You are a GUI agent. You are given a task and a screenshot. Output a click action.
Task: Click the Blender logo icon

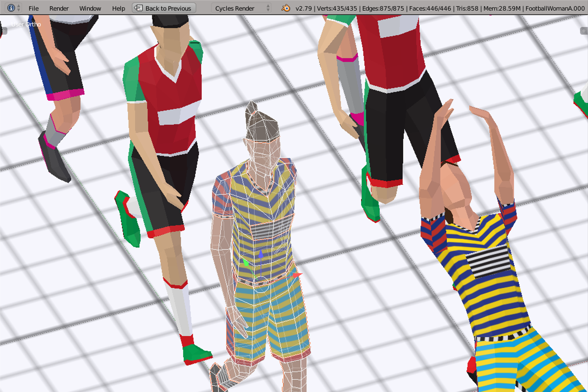pyautogui.click(x=285, y=8)
